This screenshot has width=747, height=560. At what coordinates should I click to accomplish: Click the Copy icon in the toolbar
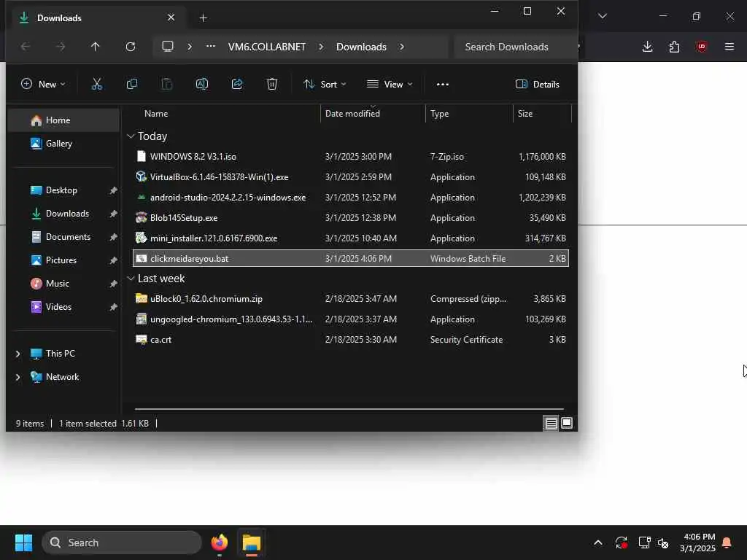[132, 85]
